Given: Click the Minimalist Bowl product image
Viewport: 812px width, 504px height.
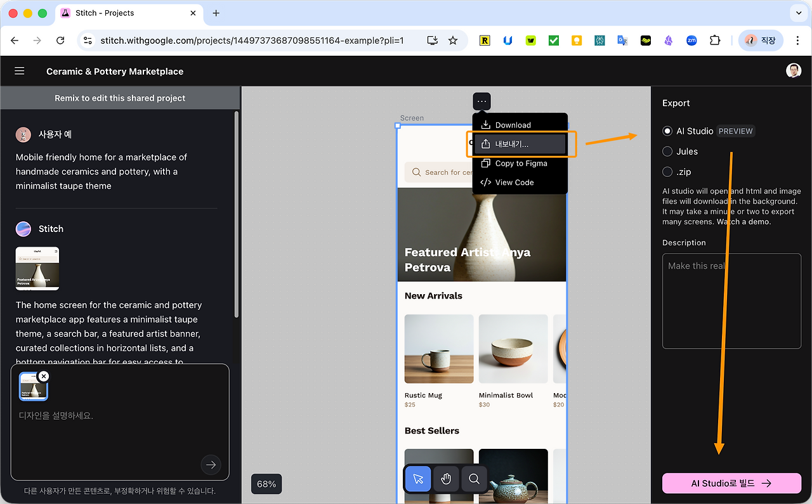Looking at the screenshot, I should click(x=513, y=349).
